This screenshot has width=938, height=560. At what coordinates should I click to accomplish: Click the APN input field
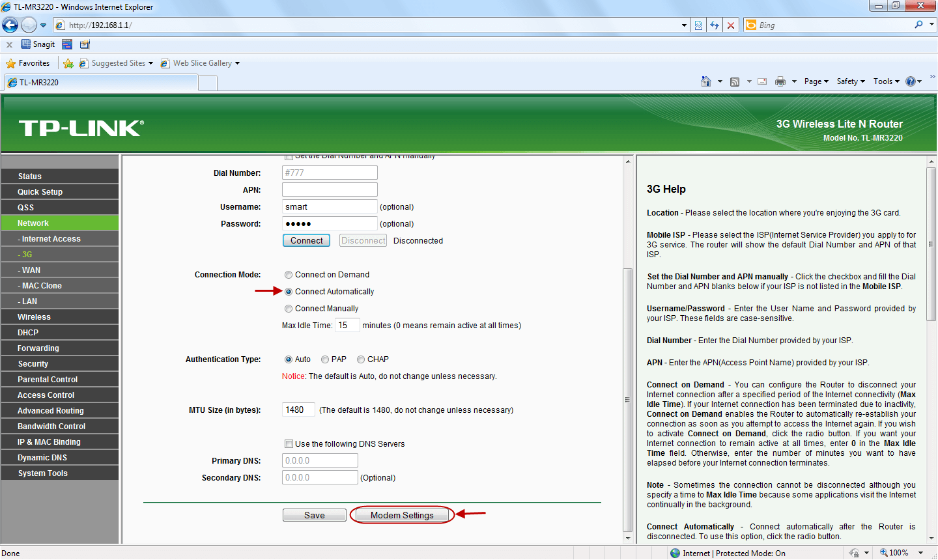pos(330,189)
